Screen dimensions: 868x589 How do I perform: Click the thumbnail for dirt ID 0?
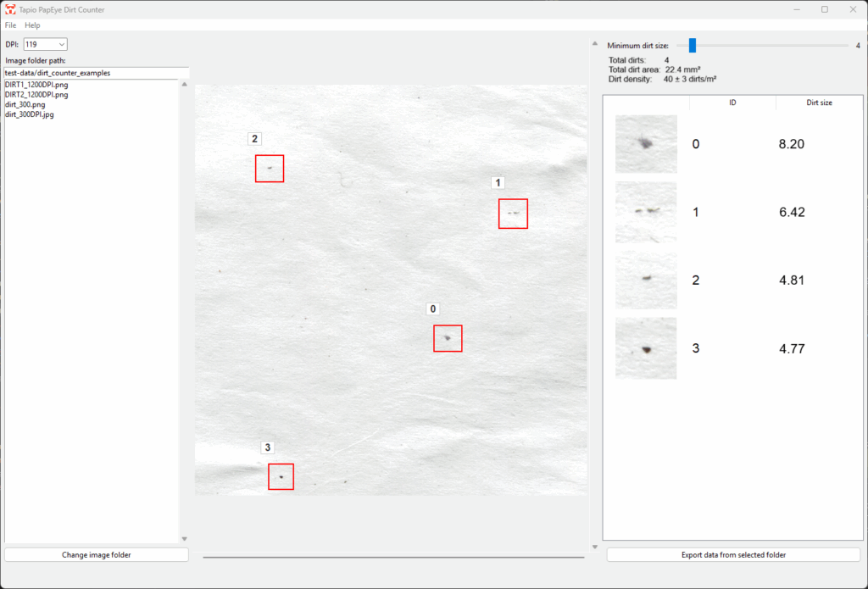point(646,144)
